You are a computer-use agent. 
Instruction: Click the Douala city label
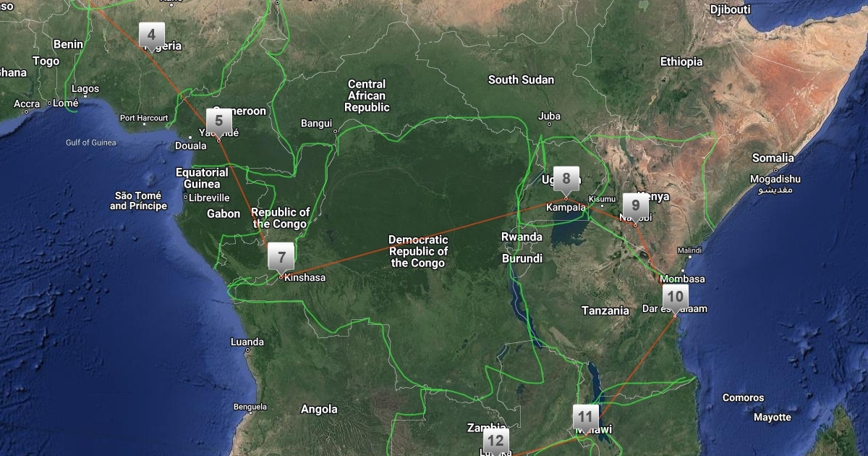tap(190, 145)
